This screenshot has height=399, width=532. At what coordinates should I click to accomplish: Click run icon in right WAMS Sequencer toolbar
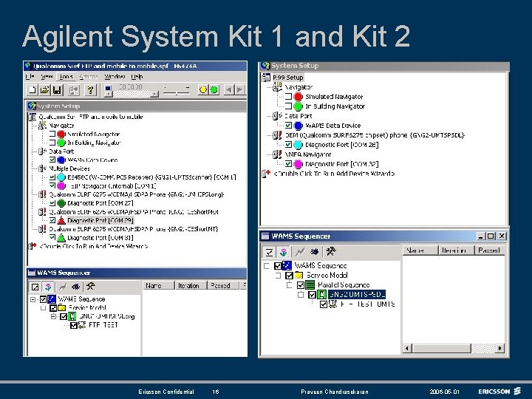pyautogui.click(x=299, y=252)
